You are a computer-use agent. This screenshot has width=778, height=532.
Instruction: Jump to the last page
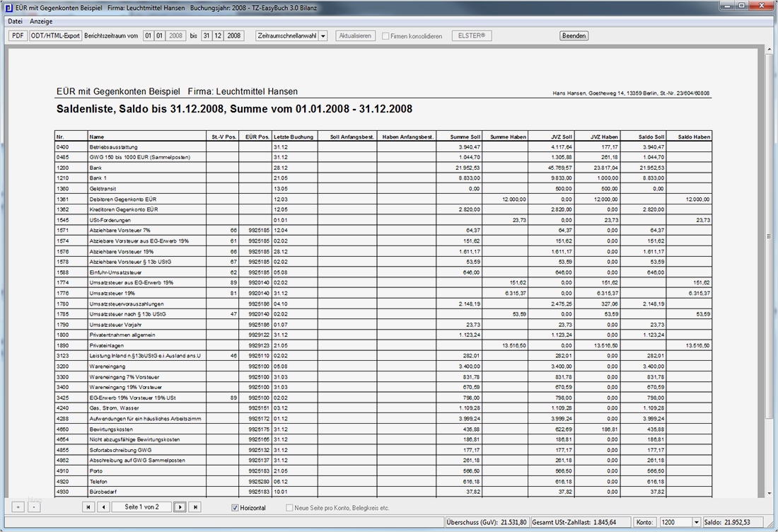195,507
